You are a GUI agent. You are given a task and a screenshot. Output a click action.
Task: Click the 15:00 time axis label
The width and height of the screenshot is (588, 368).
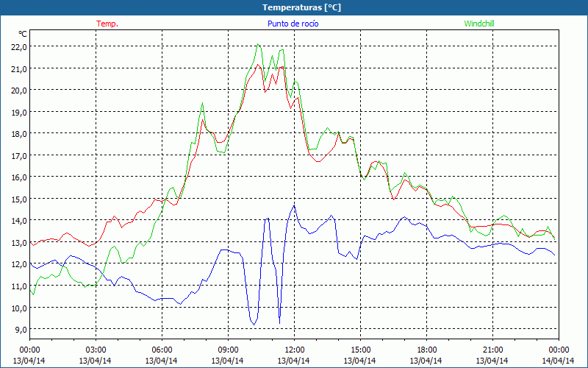[360, 350]
